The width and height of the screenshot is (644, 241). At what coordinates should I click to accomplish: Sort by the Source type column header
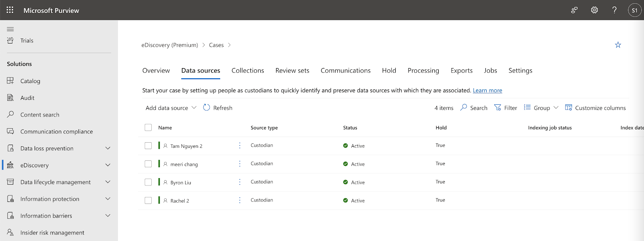pos(264,127)
